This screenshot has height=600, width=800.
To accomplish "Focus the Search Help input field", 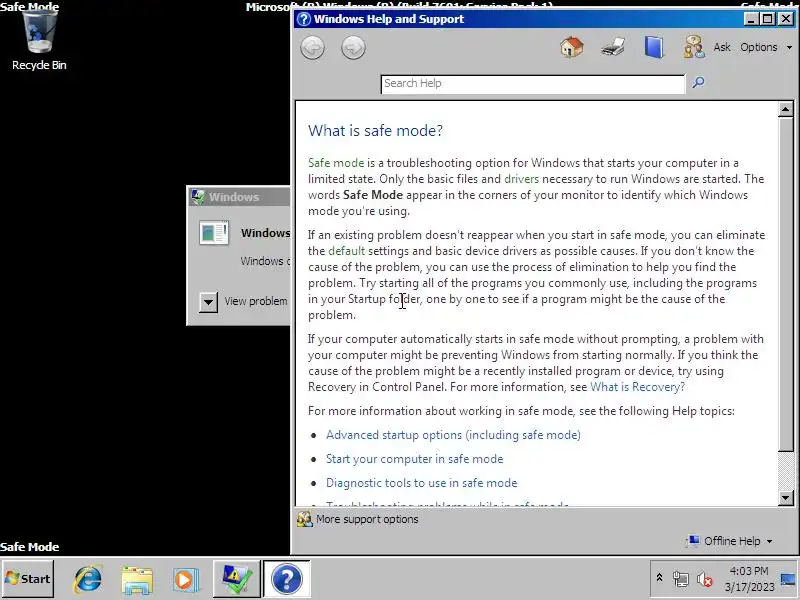I will [x=533, y=84].
